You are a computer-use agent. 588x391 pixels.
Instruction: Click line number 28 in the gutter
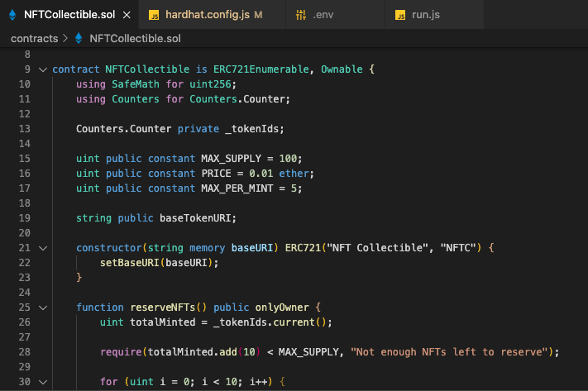coord(24,352)
